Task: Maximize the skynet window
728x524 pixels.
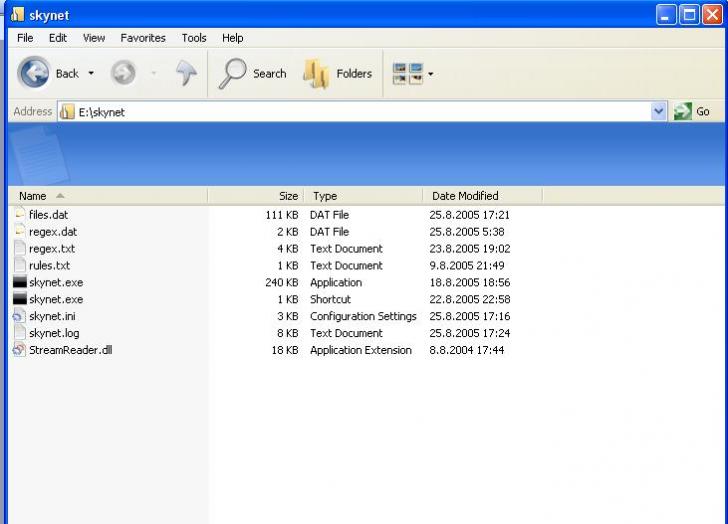Action: coord(689,15)
